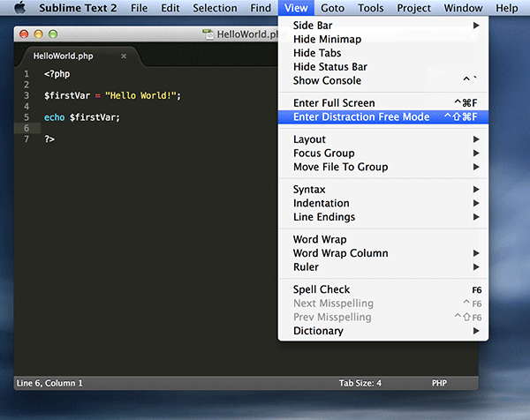This screenshot has height=420, width=530.
Task: Close the HelloWorld.php tab with its x icon
Action: coord(124,56)
